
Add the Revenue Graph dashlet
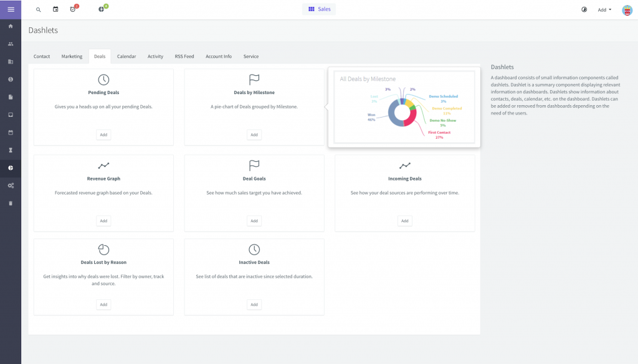(103, 221)
